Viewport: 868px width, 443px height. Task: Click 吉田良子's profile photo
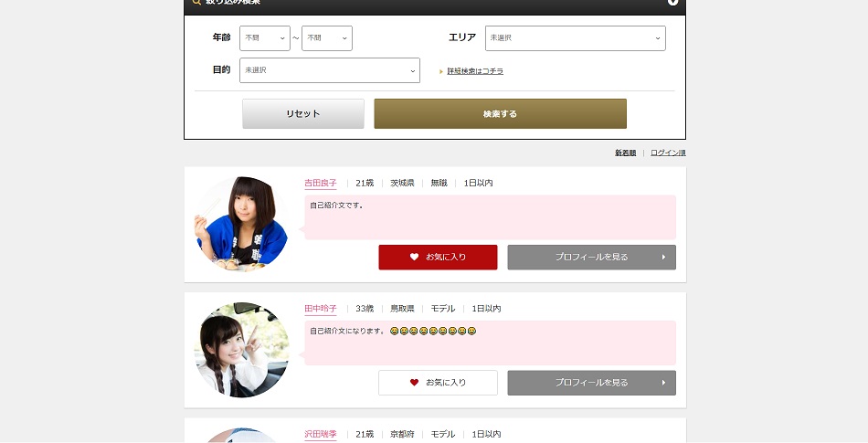242,224
